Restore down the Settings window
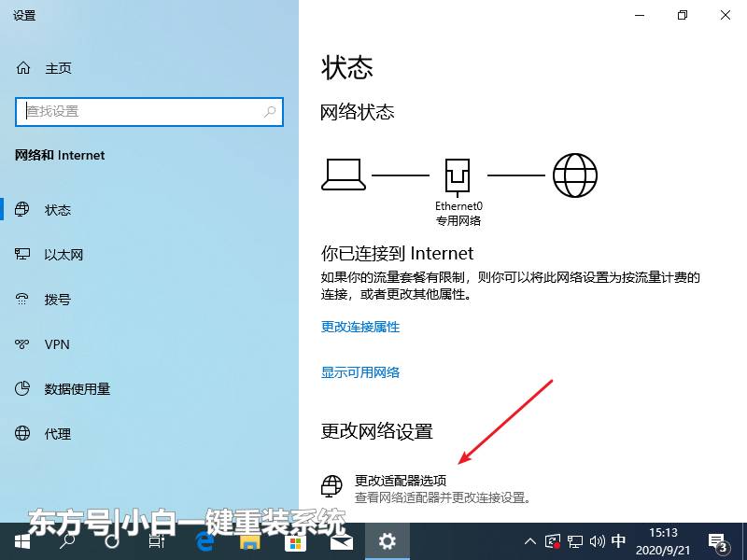This screenshot has width=747, height=560. [x=683, y=15]
